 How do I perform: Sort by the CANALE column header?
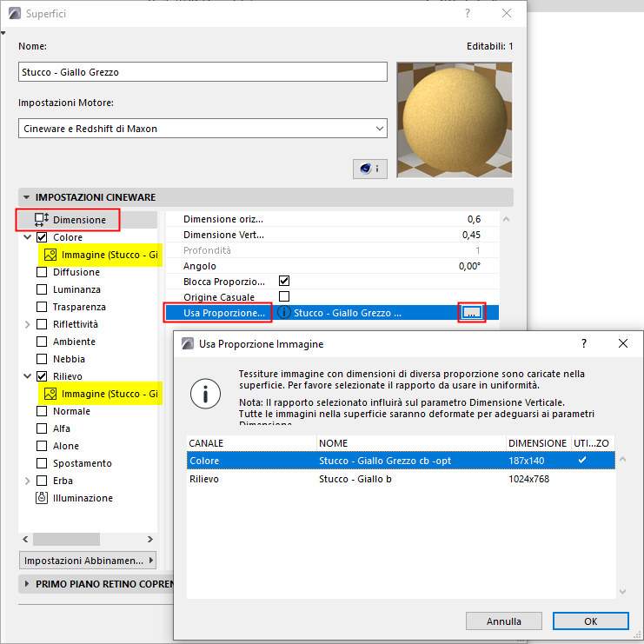[251, 443]
